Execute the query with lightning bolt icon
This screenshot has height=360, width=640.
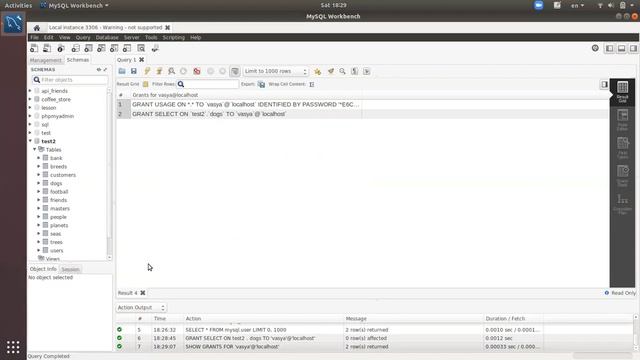pyautogui.click(x=147, y=71)
